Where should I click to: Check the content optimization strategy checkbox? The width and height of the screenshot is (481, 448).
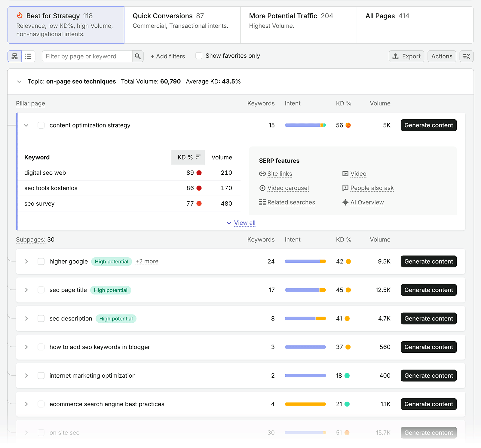tap(41, 125)
